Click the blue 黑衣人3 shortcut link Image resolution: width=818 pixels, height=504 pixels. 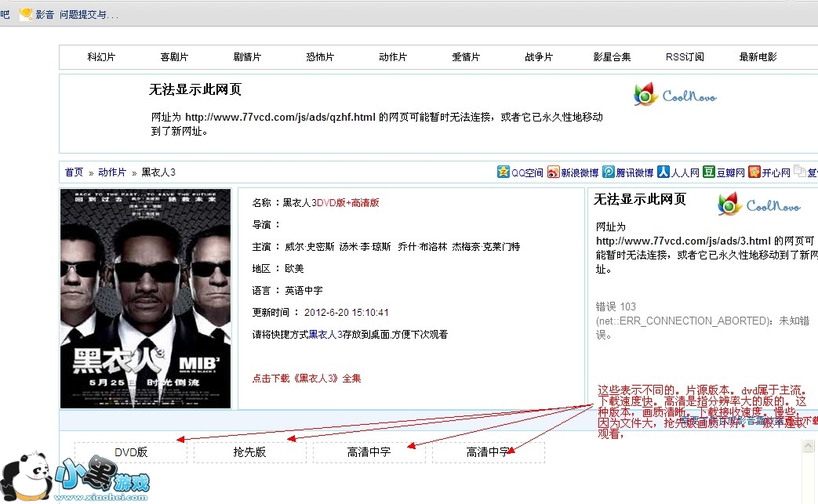click(x=325, y=334)
